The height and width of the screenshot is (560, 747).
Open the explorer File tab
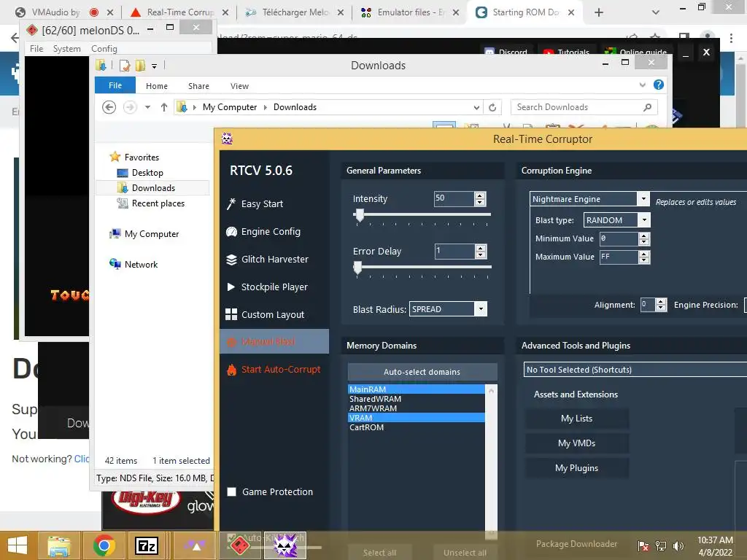115,85
